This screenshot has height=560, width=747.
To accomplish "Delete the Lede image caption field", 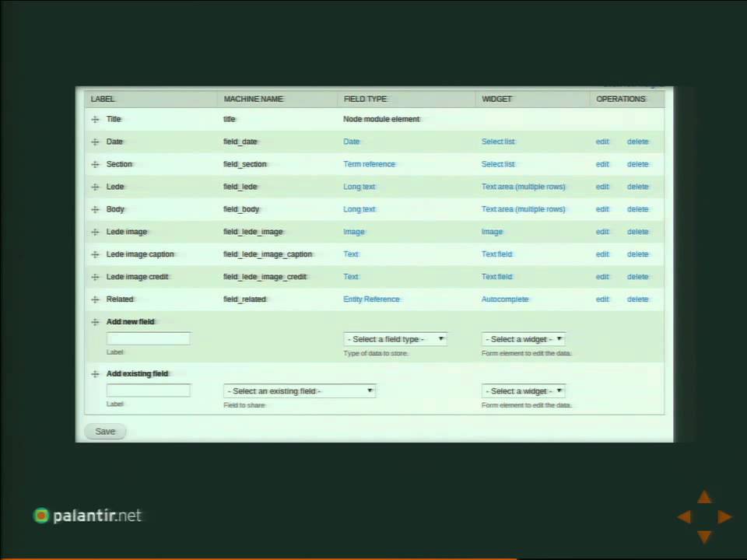I will pos(637,254).
